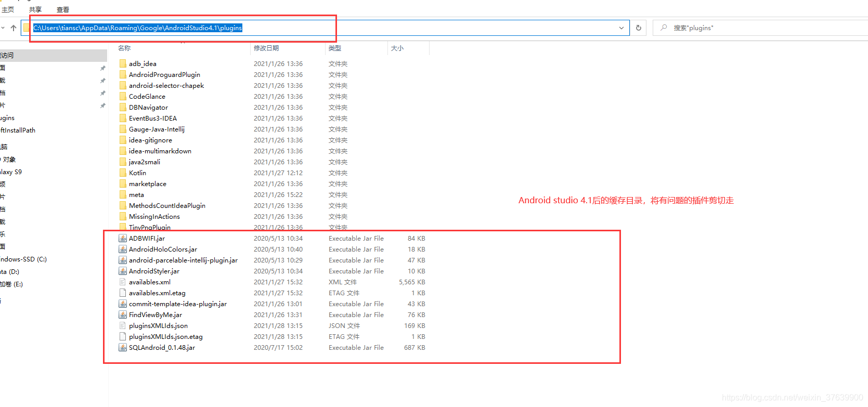This screenshot has height=407, width=868.
Task: Click the java2smali folder icon
Action: [123, 162]
